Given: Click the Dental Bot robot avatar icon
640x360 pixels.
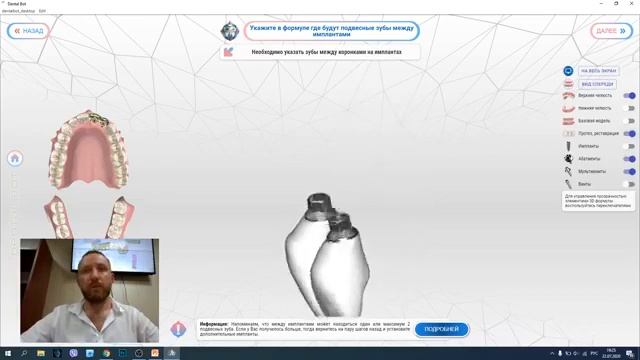Looking at the screenshot, I should [x=230, y=31].
